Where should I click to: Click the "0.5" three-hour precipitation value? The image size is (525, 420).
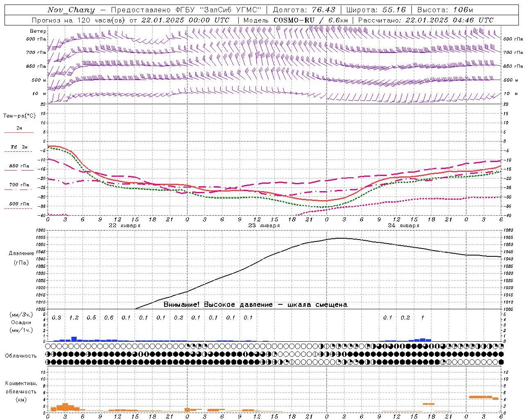pyautogui.click(x=91, y=318)
